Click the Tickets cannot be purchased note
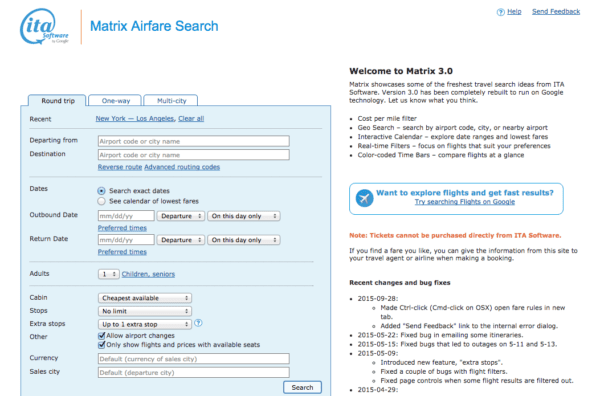Screen dimensions: 600x396 (455, 235)
